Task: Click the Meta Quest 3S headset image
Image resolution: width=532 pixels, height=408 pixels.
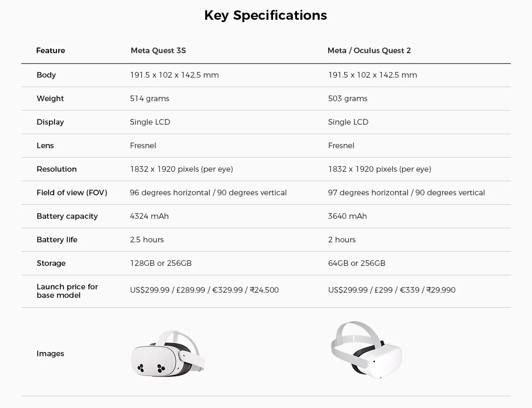Action: point(168,354)
